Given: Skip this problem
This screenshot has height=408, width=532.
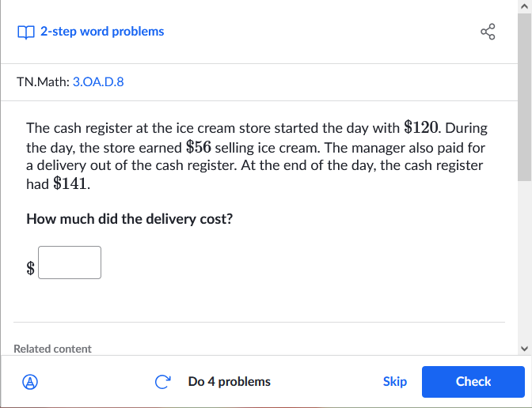Looking at the screenshot, I should tap(395, 382).
